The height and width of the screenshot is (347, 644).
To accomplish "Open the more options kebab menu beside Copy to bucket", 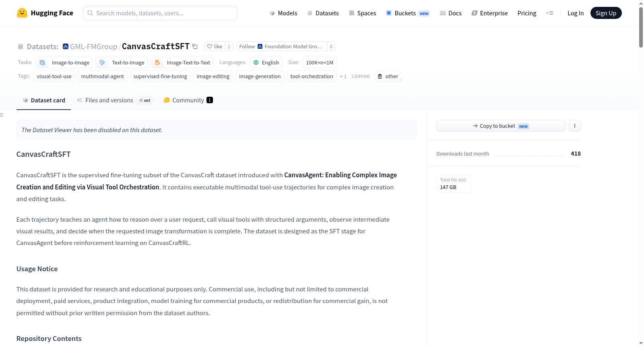I will (575, 126).
